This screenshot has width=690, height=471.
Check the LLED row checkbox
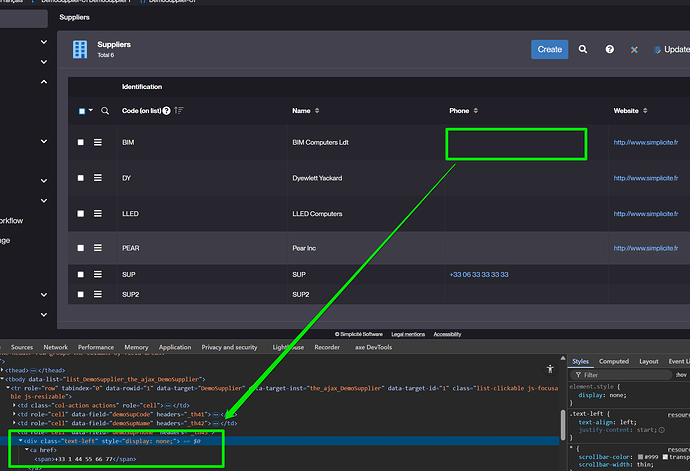(81, 212)
